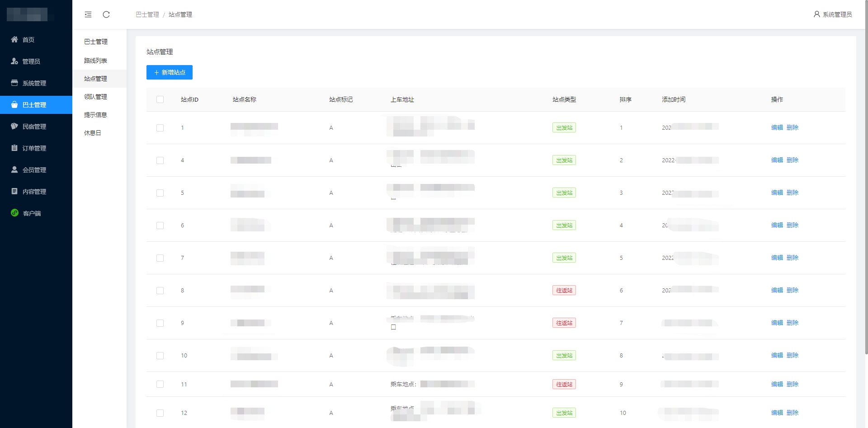Open 首页 in main sidebar

(36, 40)
